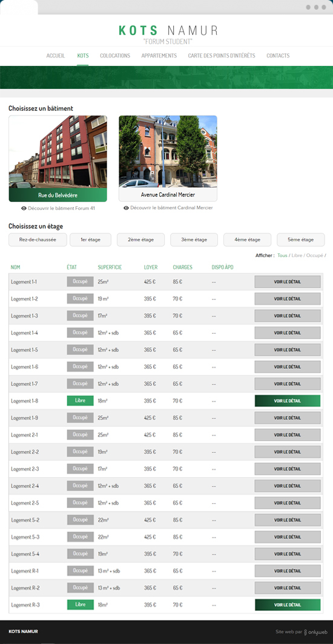Viewport: 333px width, 644px height.
Task: Click the name Logement 5-4
Action: tap(25, 554)
